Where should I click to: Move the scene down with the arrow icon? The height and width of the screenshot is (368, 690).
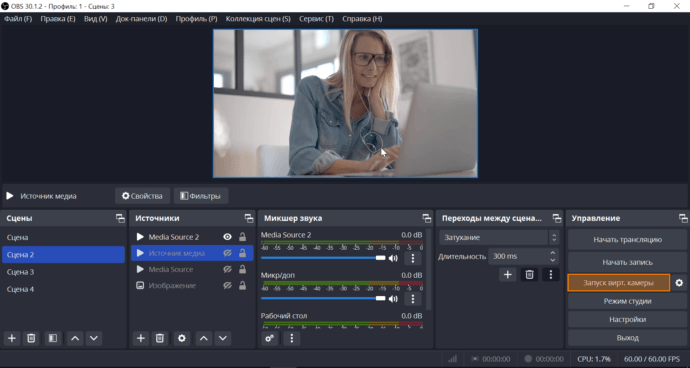pos(94,338)
